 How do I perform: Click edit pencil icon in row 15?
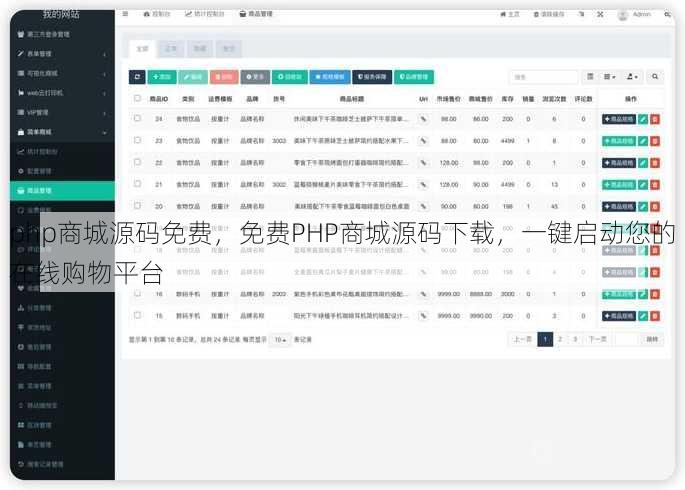pos(643,316)
